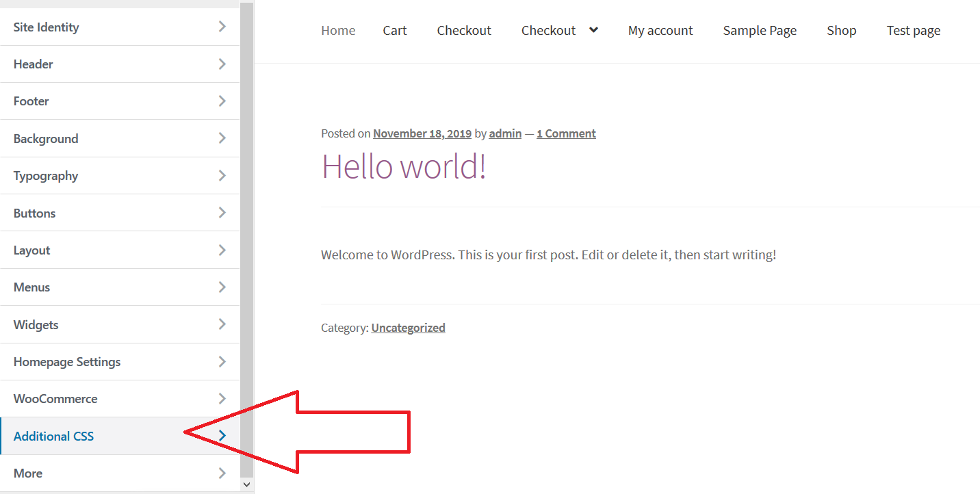This screenshot has width=980, height=494.
Task: Open the Sample Page link
Action: point(760,31)
